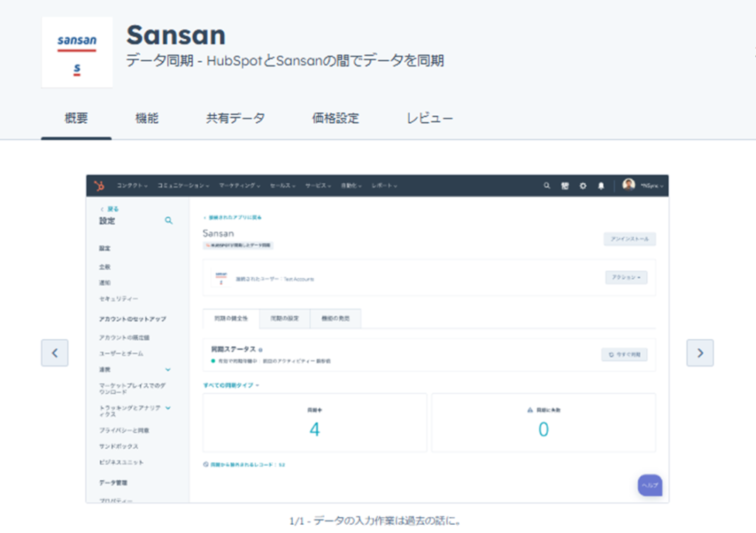Viewport: 756px width, 533px height.
Task: Expand the レポート nav menu
Action: point(384,185)
